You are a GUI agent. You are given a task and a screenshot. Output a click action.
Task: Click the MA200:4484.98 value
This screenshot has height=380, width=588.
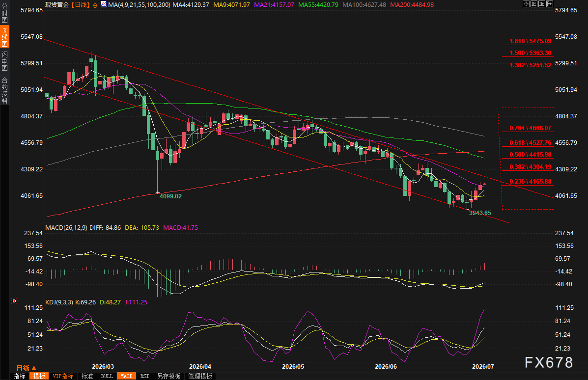click(x=412, y=5)
